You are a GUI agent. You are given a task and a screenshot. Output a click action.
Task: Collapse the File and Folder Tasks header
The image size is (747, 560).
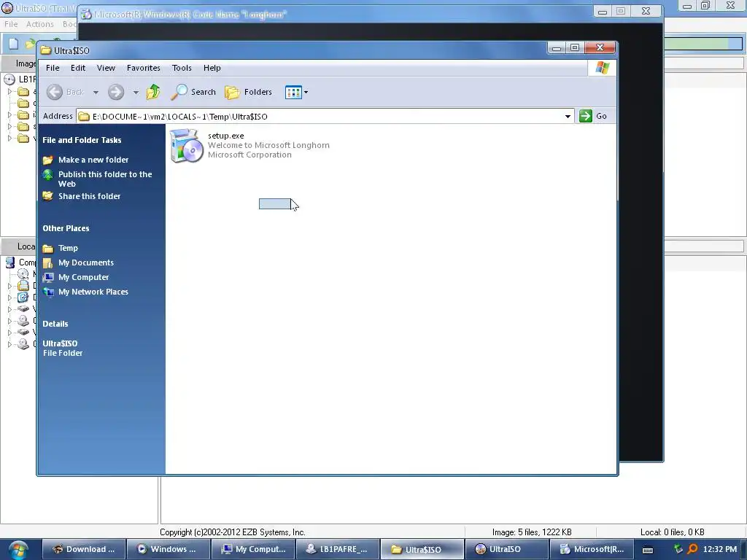[x=82, y=140]
